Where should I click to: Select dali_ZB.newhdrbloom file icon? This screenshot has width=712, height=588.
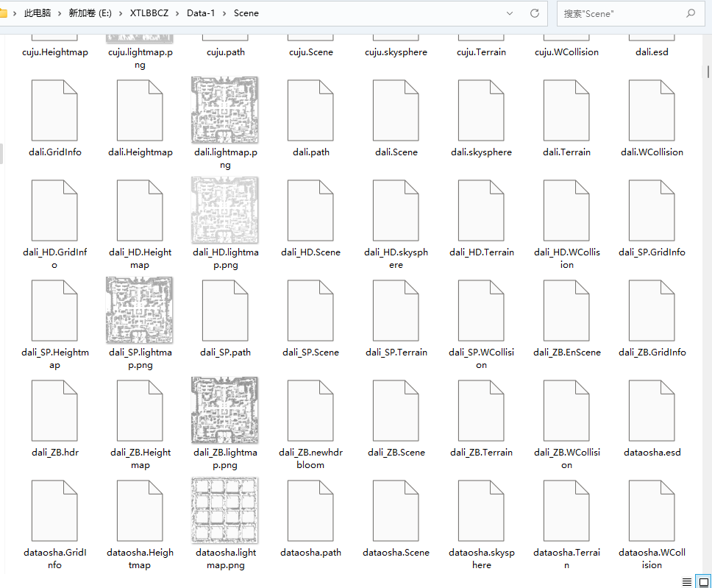coord(310,410)
